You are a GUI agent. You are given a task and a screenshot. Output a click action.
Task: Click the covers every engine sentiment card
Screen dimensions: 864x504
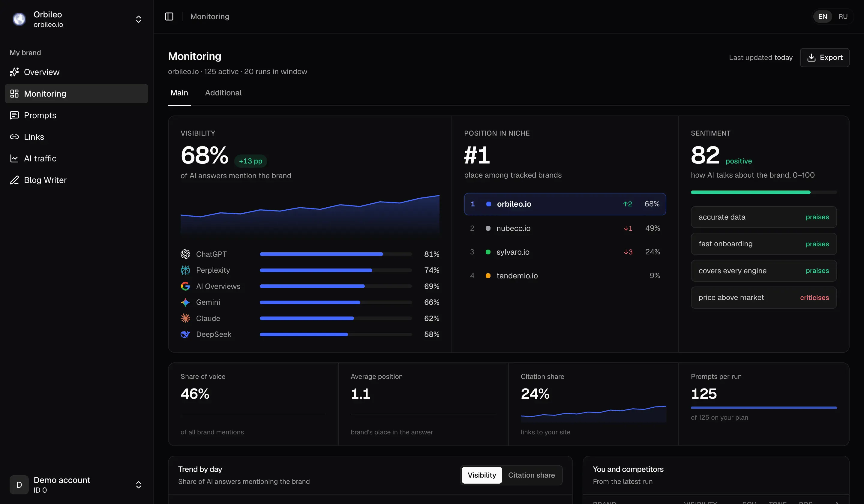[x=763, y=271]
